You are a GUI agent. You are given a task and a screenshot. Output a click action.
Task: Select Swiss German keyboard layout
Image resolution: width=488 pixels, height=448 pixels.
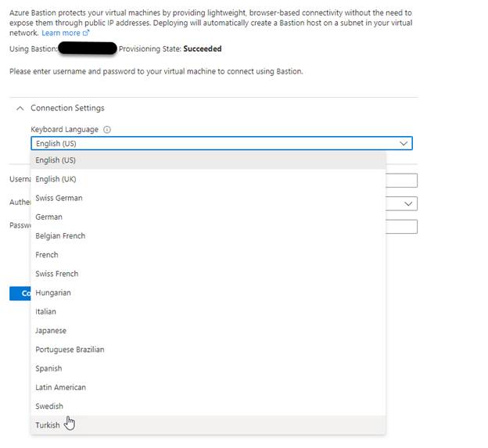[59, 198]
